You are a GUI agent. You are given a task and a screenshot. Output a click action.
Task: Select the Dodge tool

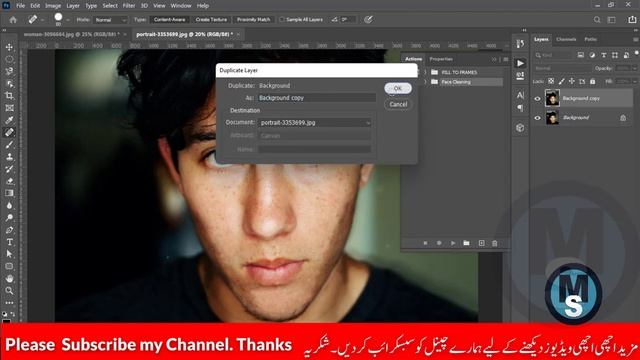9,218
